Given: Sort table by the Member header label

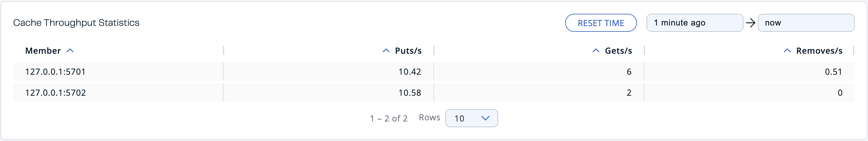Looking at the screenshot, I should [43, 51].
